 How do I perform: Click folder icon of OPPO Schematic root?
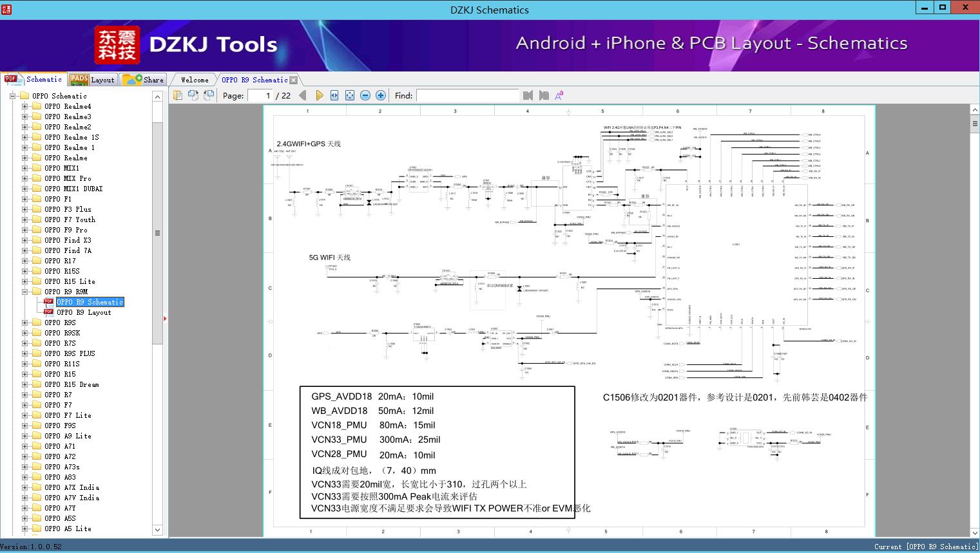(x=24, y=96)
